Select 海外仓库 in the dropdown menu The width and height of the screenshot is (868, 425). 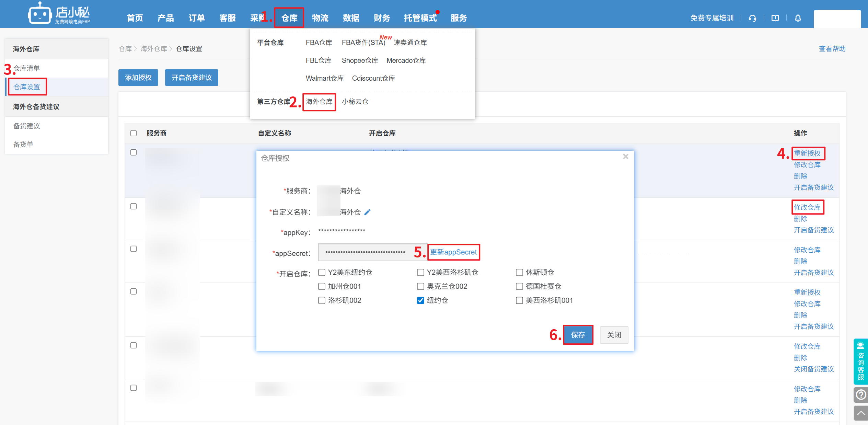[x=319, y=102]
